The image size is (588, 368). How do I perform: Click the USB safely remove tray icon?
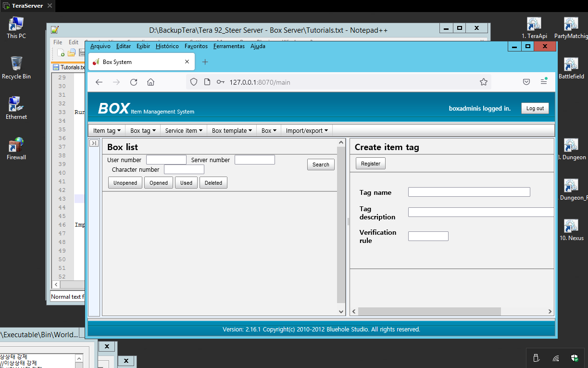(537, 357)
